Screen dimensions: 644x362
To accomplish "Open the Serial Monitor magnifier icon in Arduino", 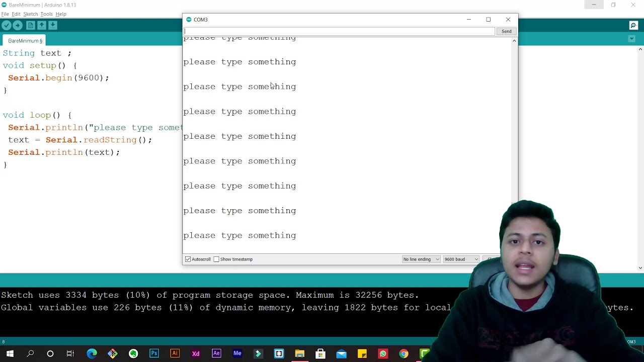I will 633,25.
